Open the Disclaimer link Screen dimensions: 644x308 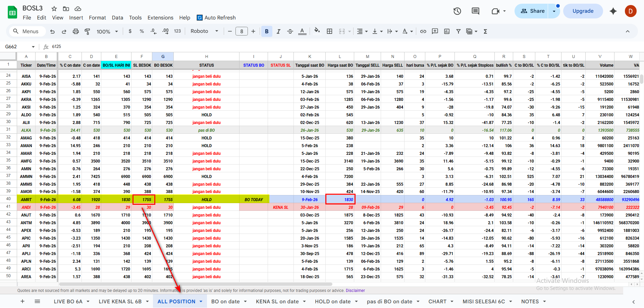[355, 291]
